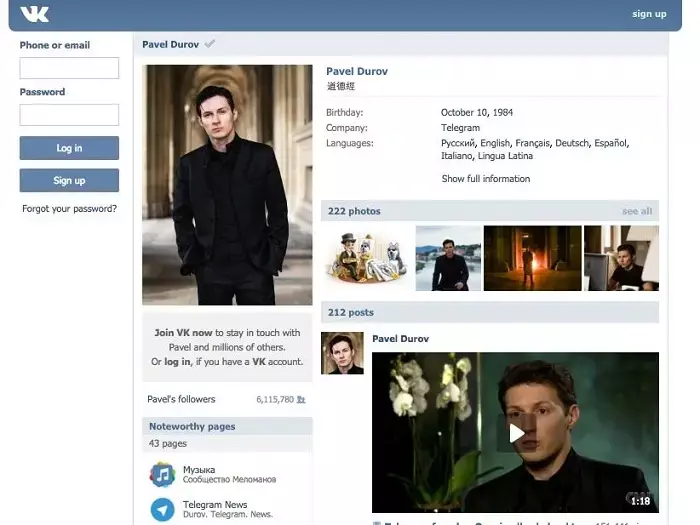Open the Noteworthy pages section header

pyautogui.click(x=192, y=426)
